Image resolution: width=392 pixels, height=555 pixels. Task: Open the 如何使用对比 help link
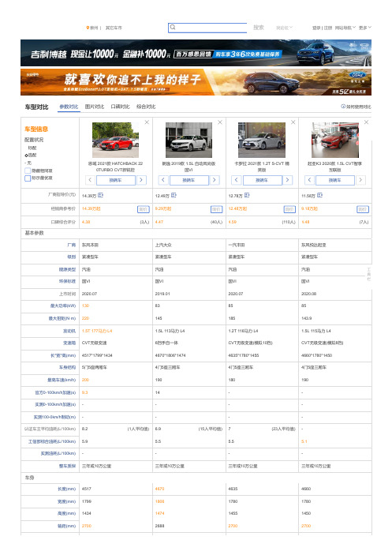358,107
